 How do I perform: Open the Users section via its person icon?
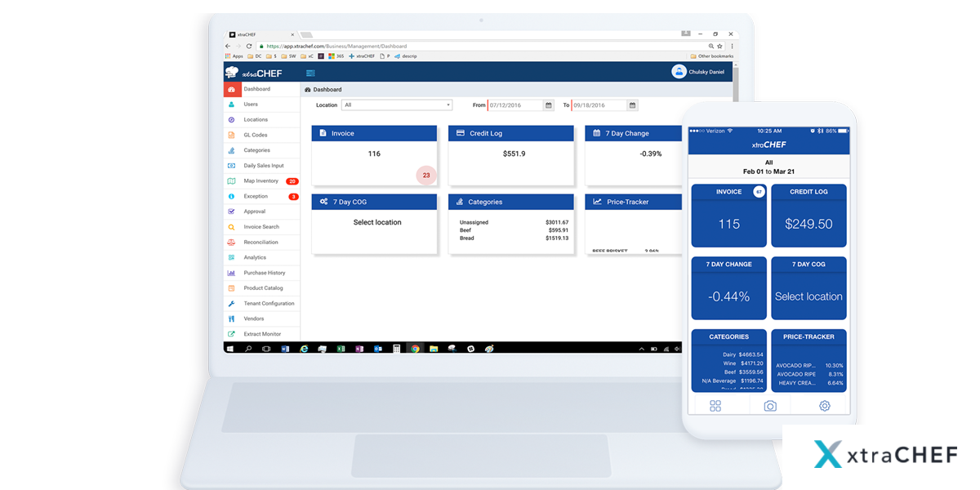(x=233, y=104)
